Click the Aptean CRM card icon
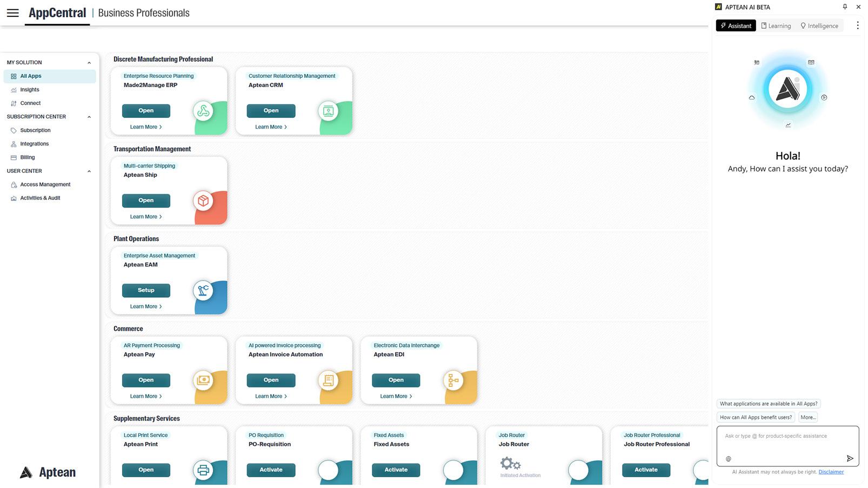Image resolution: width=868 pixels, height=488 pixels. point(328,111)
